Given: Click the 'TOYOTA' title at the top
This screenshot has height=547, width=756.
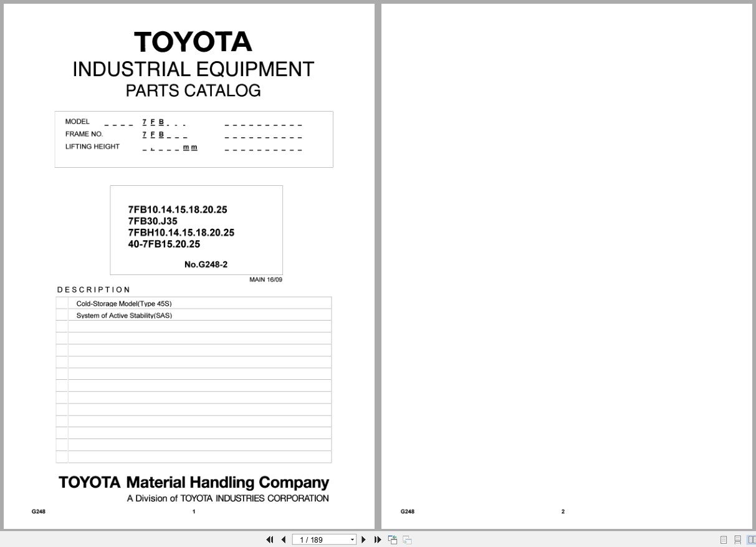Looking at the screenshot, I should tap(193, 42).
